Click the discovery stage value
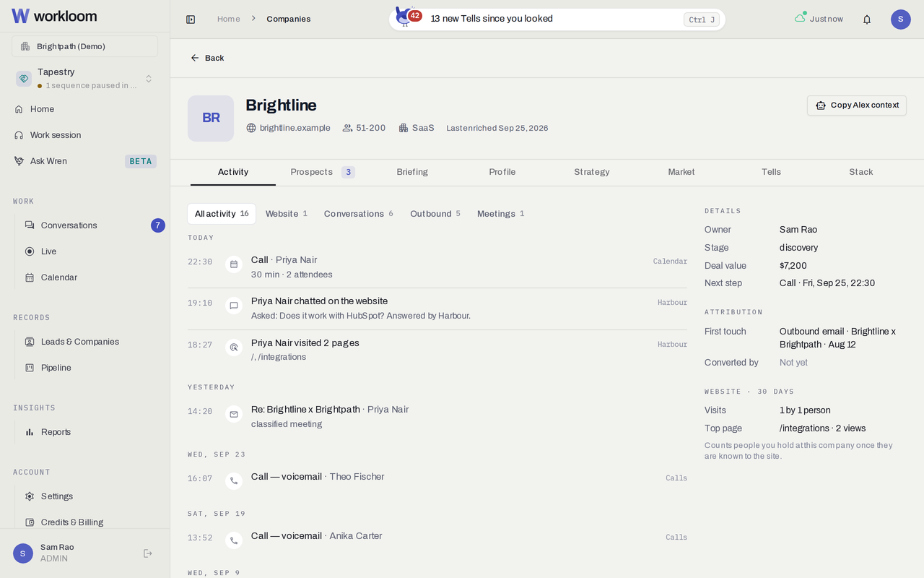Viewport: 924px width, 578px height. coord(798,248)
